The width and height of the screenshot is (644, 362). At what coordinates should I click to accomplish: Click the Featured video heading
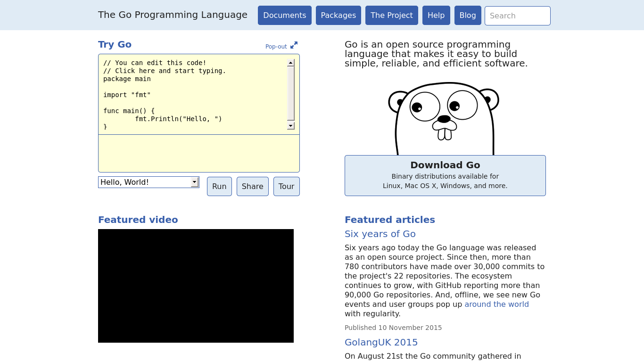pos(138,220)
